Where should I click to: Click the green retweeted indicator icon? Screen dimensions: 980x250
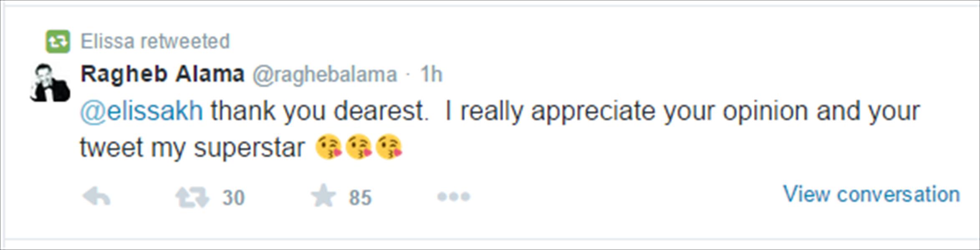pos(58,41)
